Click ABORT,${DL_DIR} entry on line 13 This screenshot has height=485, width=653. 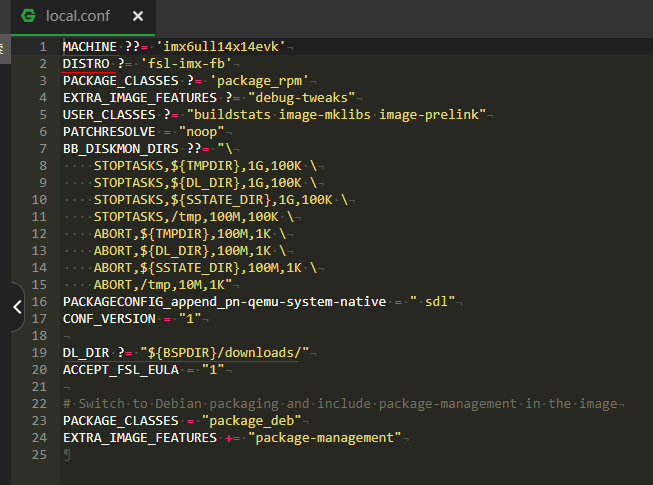[x=190, y=251]
